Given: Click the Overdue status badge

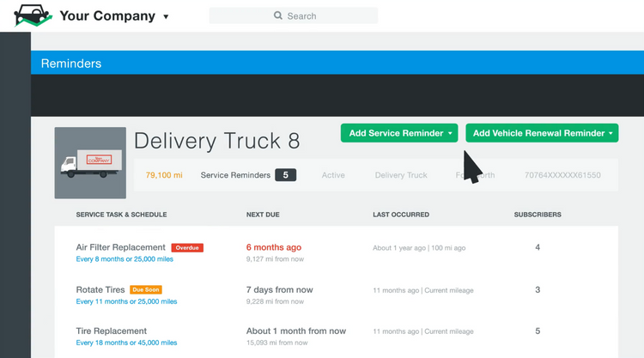Looking at the screenshot, I should [187, 248].
